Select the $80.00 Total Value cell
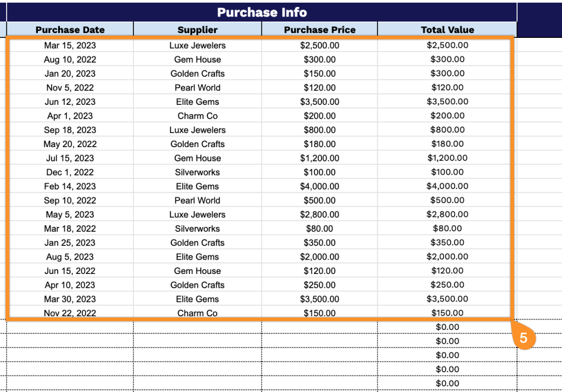The image size is (562, 392). pos(447,229)
